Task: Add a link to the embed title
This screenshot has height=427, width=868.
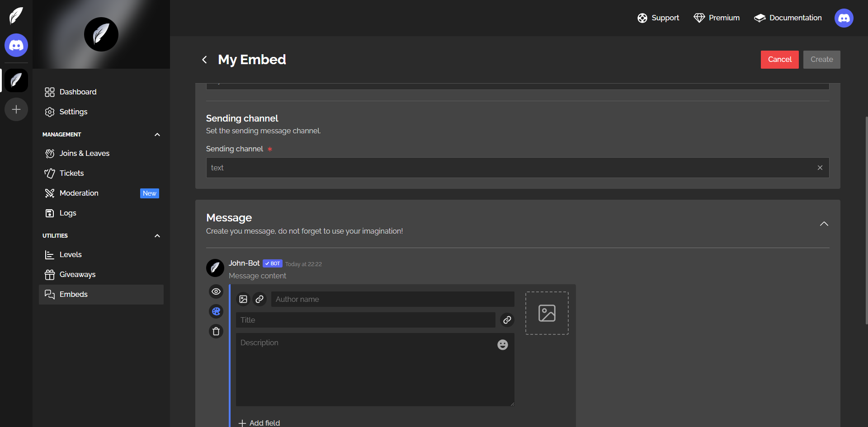Action: coord(507,320)
